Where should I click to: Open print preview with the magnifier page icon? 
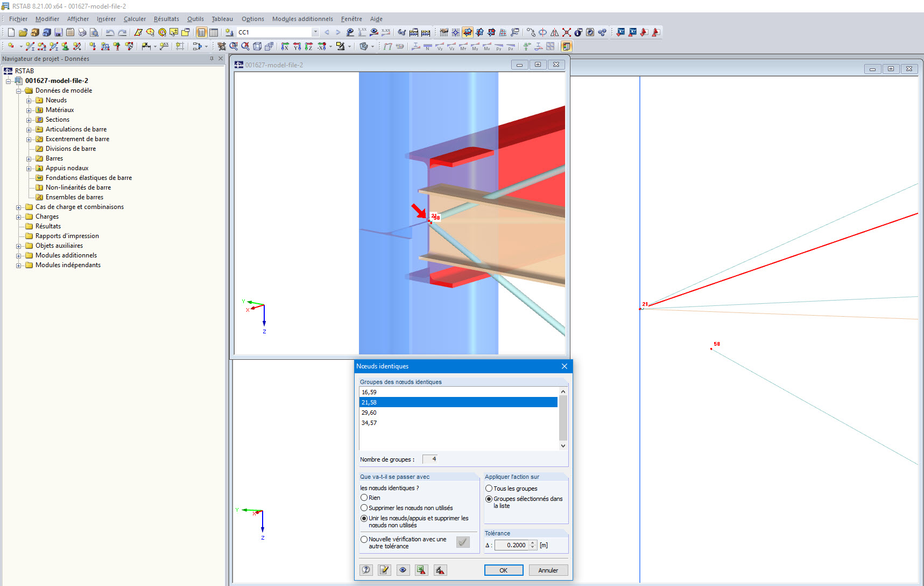pyautogui.click(x=94, y=32)
